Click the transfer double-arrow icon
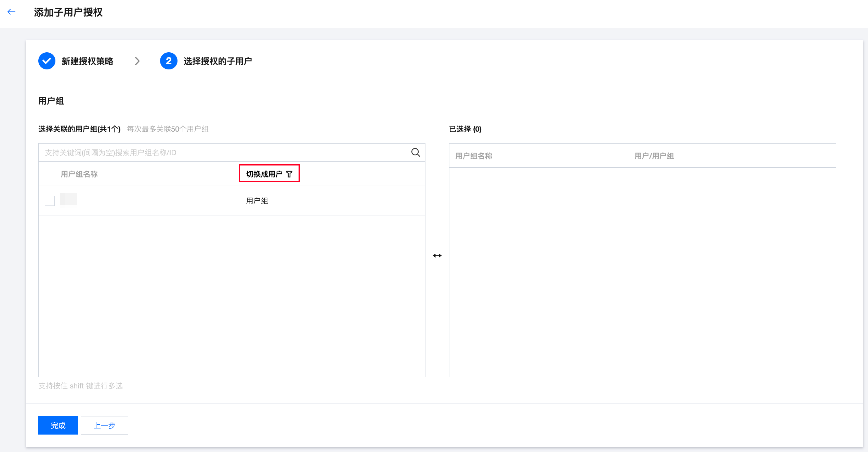 437,255
